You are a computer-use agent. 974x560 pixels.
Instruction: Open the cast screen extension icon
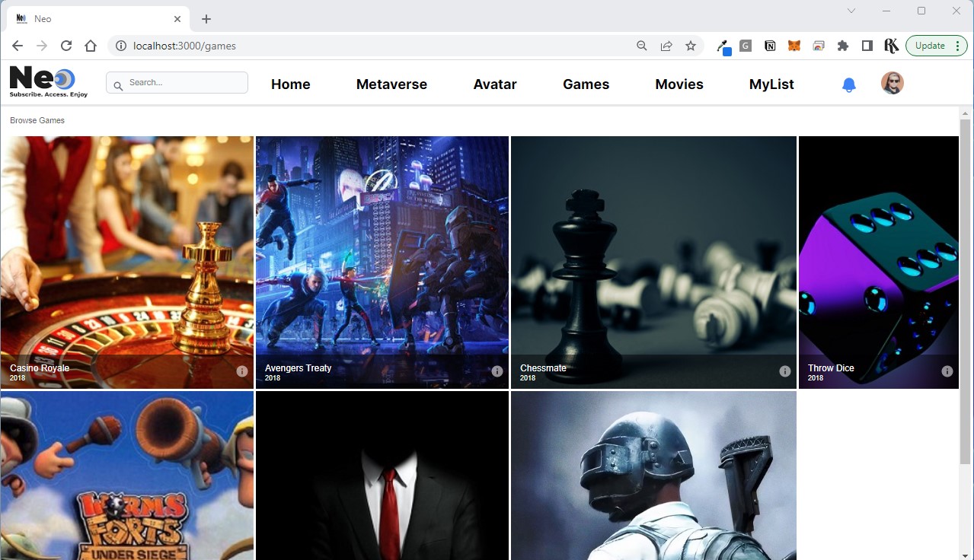819,46
